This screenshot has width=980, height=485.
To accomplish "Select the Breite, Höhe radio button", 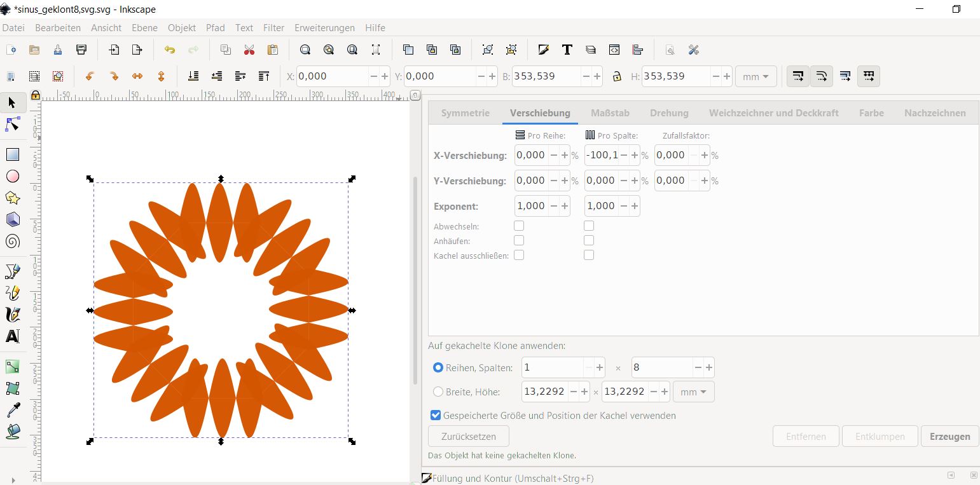I will 438,392.
